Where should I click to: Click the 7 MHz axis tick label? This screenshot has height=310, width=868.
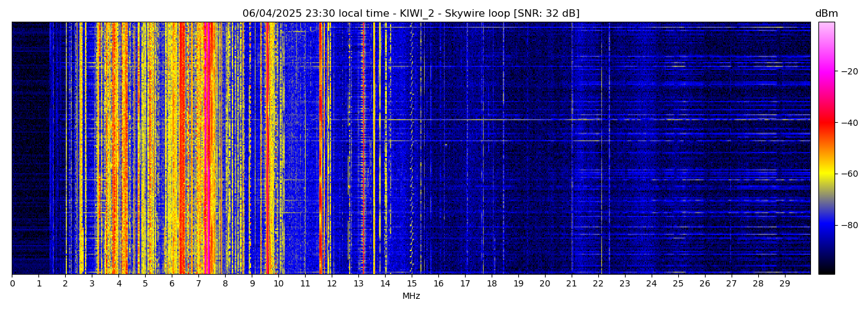tap(198, 284)
